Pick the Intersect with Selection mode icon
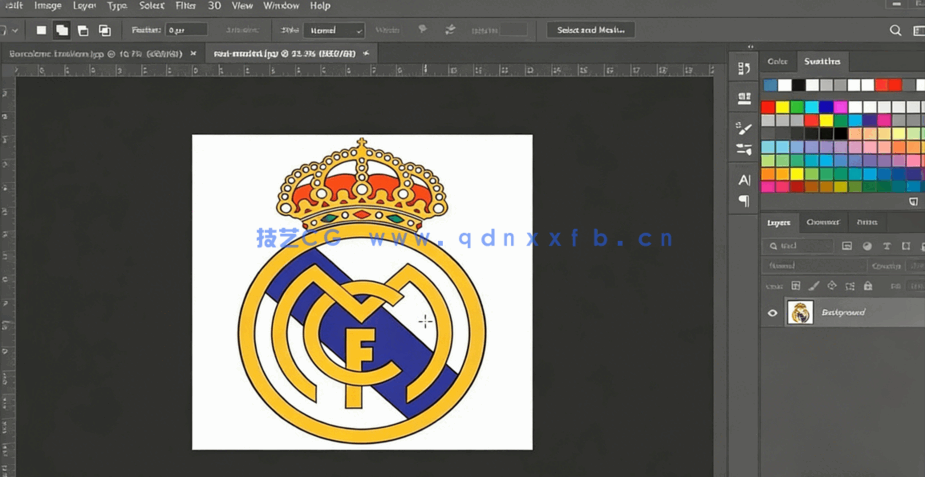This screenshot has width=925, height=477. 104,30
